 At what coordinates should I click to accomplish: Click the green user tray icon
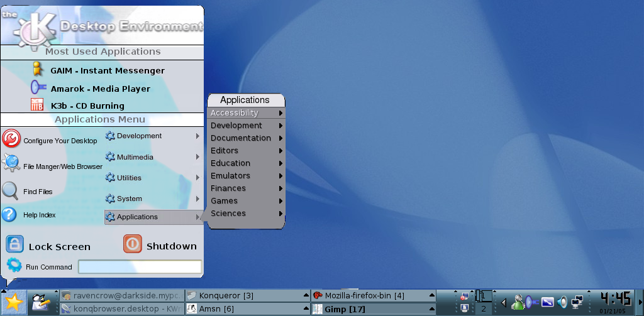coord(519,302)
